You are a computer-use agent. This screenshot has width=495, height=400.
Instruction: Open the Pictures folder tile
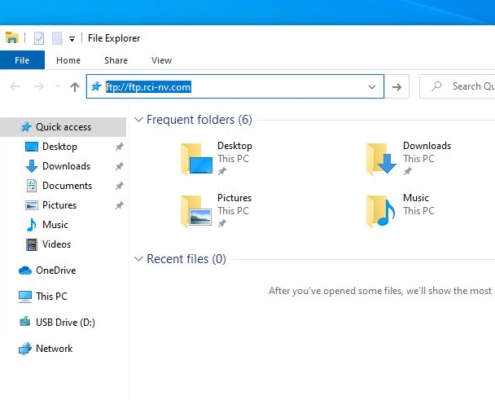click(216, 211)
